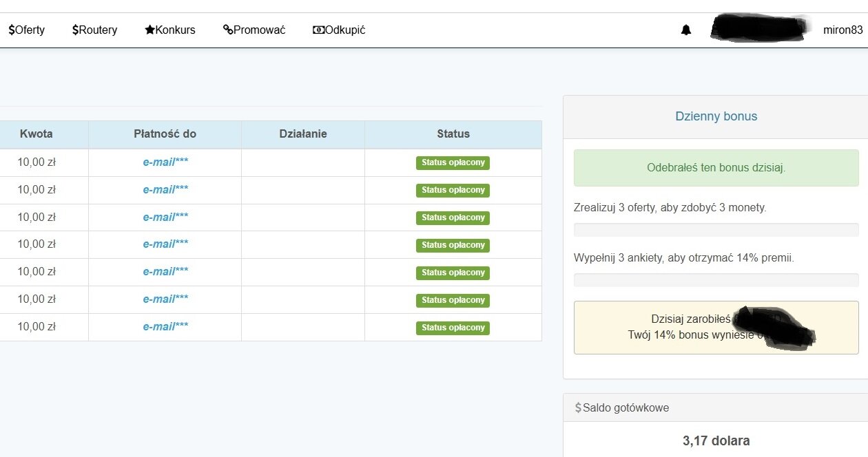The height and width of the screenshot is (457, 868).
Task: Click the offers progress bar for 3 monety
Action: 716,230
